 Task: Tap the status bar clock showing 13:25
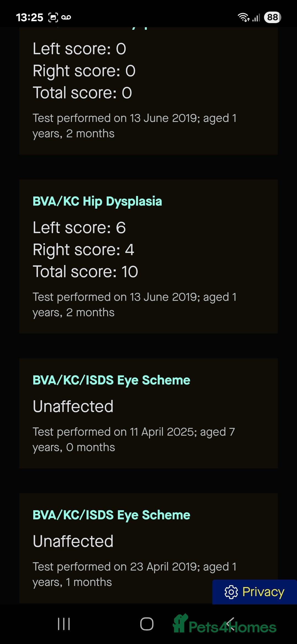29,17
